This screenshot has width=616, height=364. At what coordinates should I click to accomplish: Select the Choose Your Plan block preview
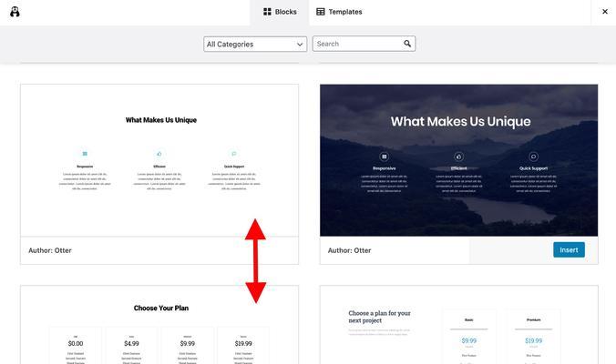pyautogui.click(x=159, y=325)
